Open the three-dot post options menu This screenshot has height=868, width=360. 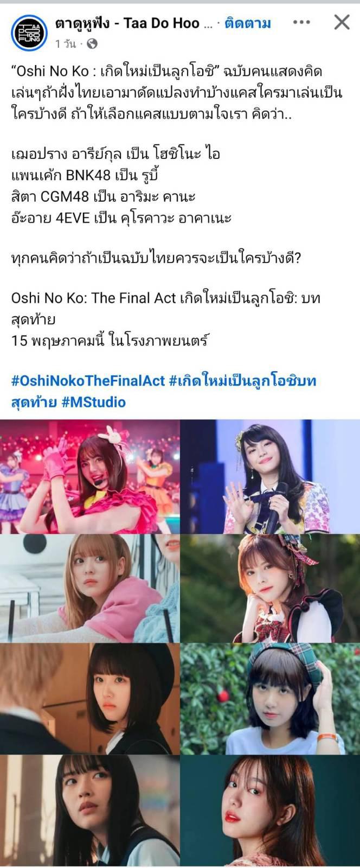(301, 23)
